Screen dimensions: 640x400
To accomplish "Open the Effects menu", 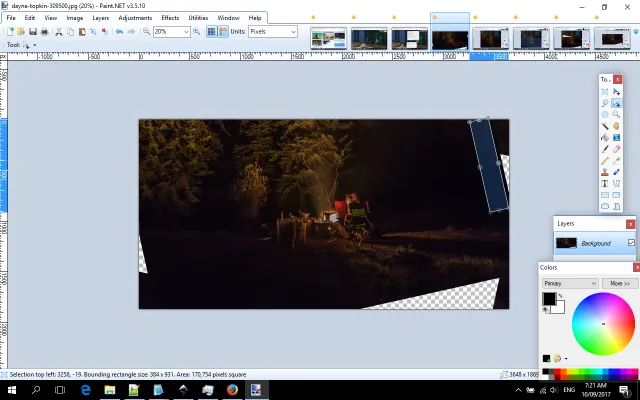I will 170,18.
